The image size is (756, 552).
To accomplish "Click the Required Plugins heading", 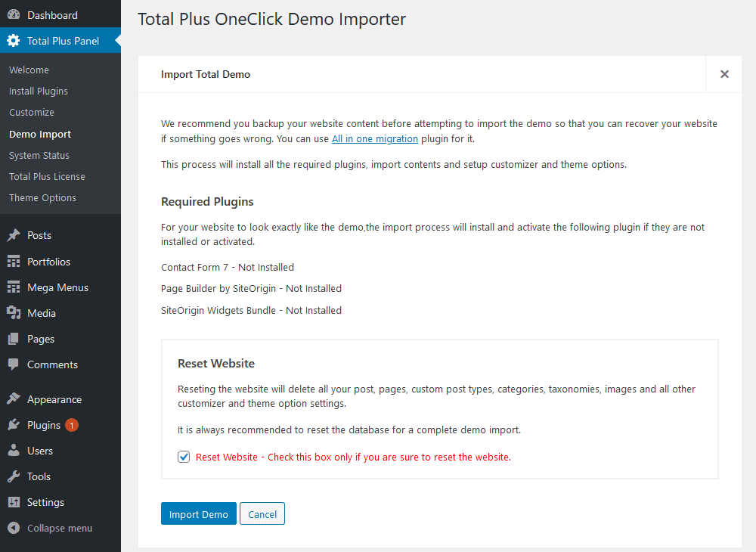I will point(207,201).
